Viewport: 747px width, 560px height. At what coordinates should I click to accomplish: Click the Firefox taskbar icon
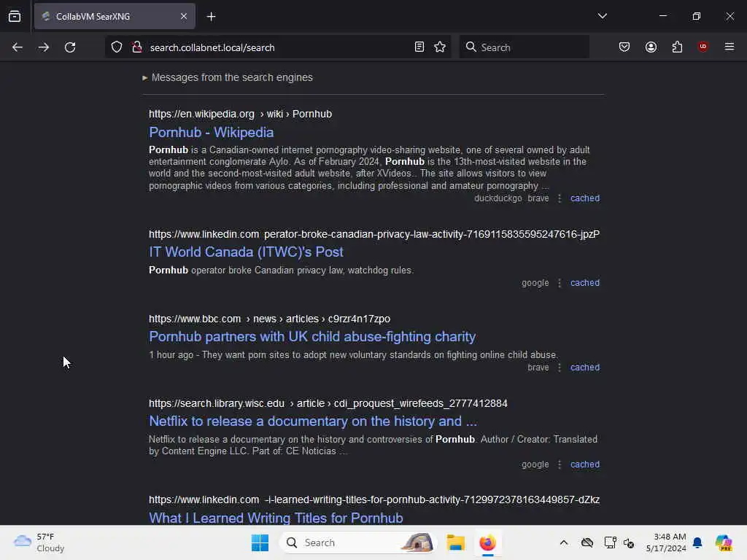click(487, 542)
